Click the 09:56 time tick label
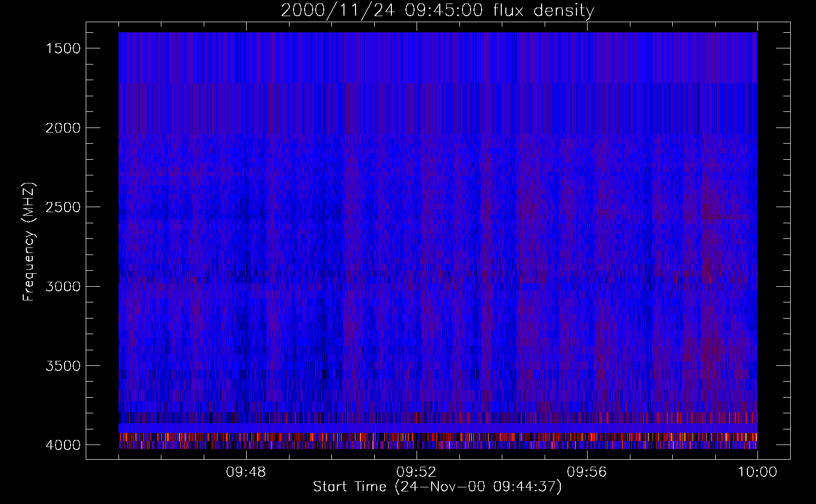816x504 pixels. tap(587, 472)
